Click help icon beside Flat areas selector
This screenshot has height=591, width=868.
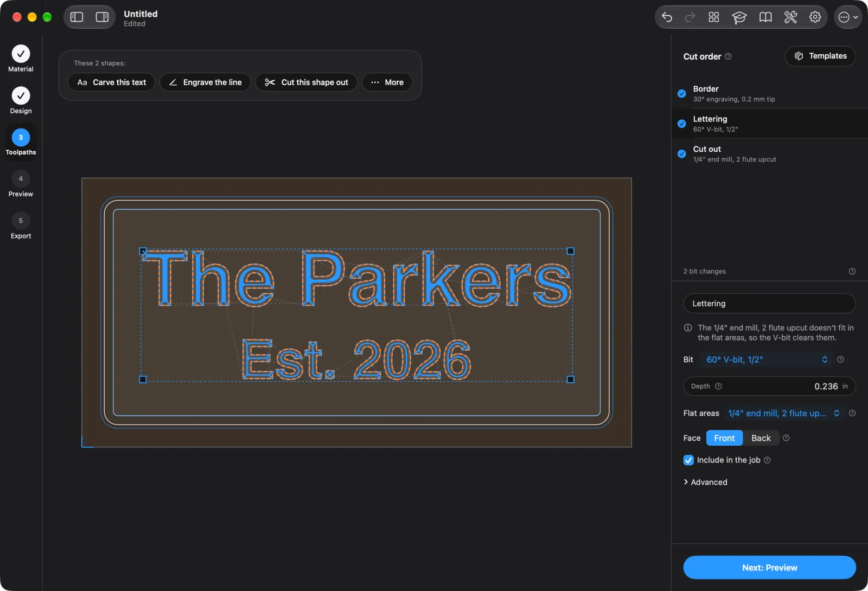[x=852, y=413]
